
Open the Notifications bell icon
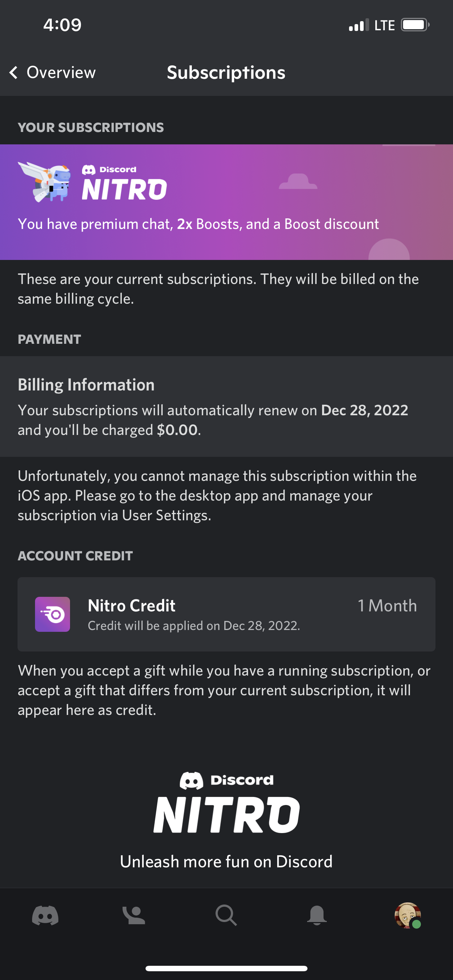click(317, 916)
